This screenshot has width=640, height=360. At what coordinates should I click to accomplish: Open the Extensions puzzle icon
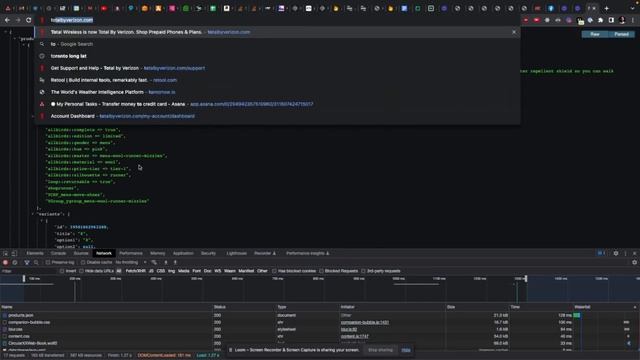pos(600,20)
